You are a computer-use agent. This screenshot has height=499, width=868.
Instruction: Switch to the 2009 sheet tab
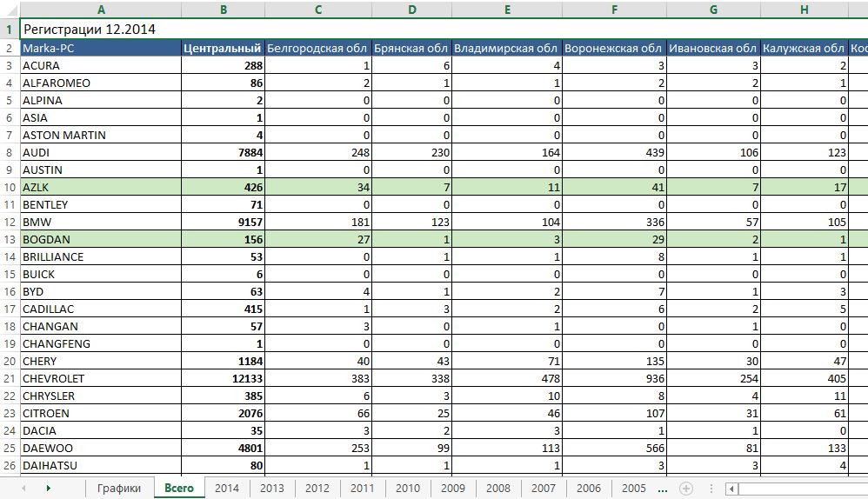pyautogui.click(x=453, y=488)
